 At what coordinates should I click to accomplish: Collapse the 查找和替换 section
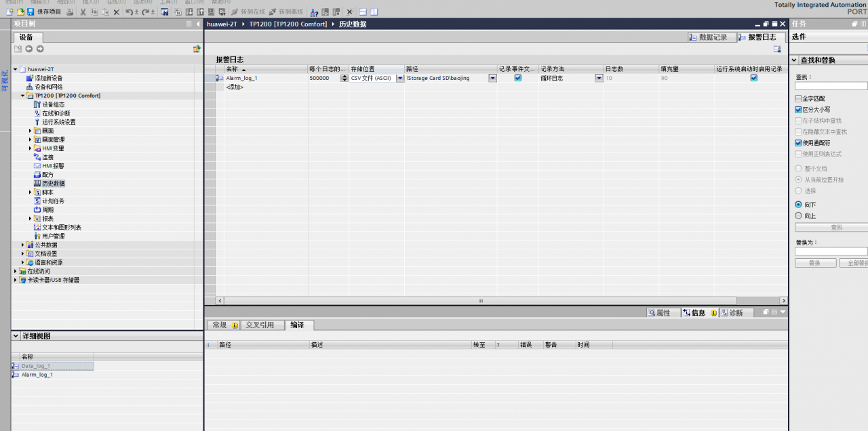pos(794,60)
